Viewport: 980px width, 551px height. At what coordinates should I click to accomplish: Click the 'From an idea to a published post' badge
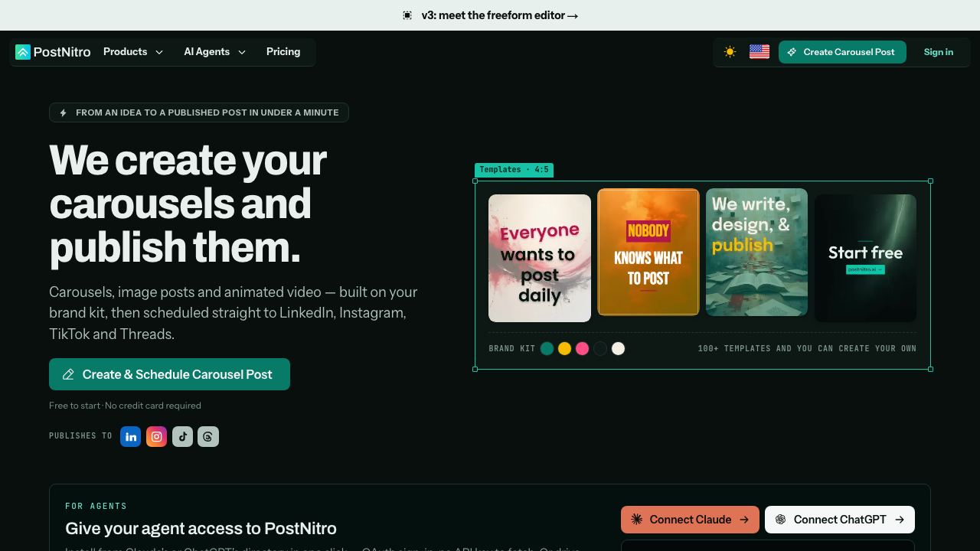199,112
